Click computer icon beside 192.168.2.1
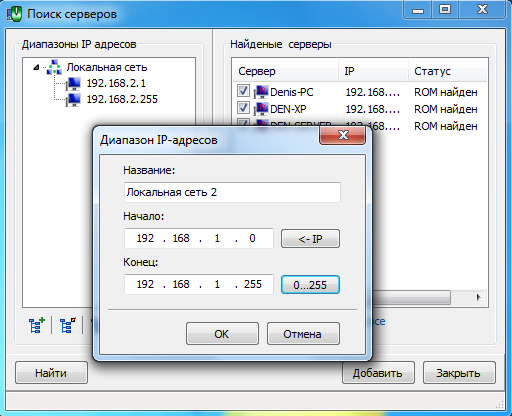 [x=73, y=84]
